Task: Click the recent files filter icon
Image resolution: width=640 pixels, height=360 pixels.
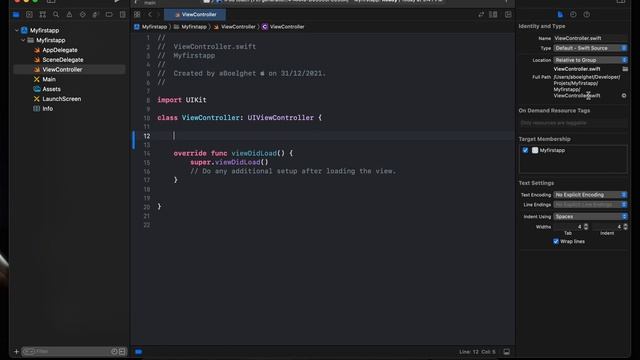Action: [x=114, y=351]
